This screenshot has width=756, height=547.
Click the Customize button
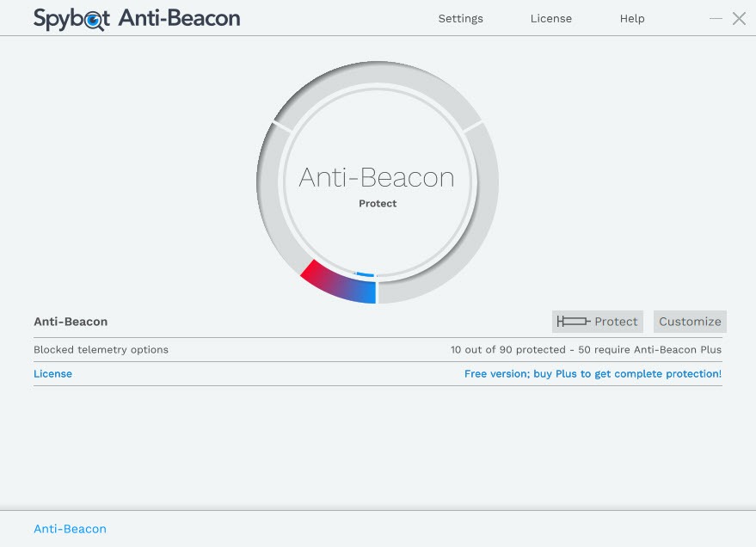[690, 322]
